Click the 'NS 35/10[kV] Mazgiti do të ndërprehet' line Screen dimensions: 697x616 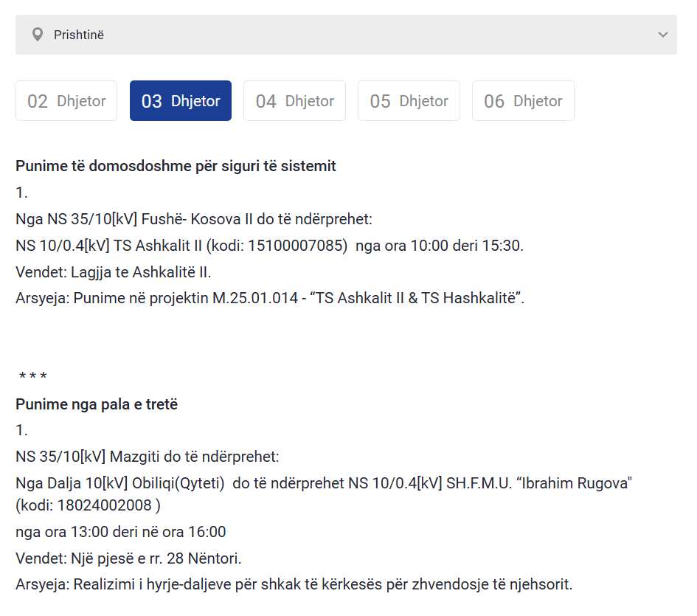click(x=148, y=457)
